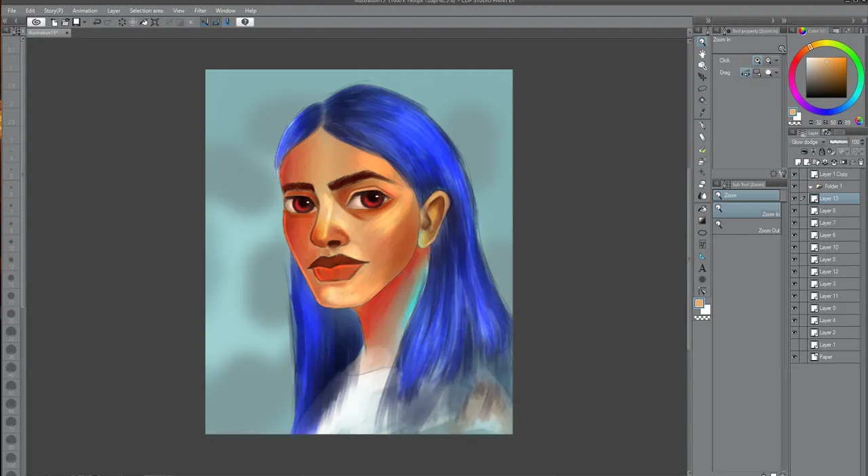Open Click mode dropdown arrow in Tool property

coord(776,60)
